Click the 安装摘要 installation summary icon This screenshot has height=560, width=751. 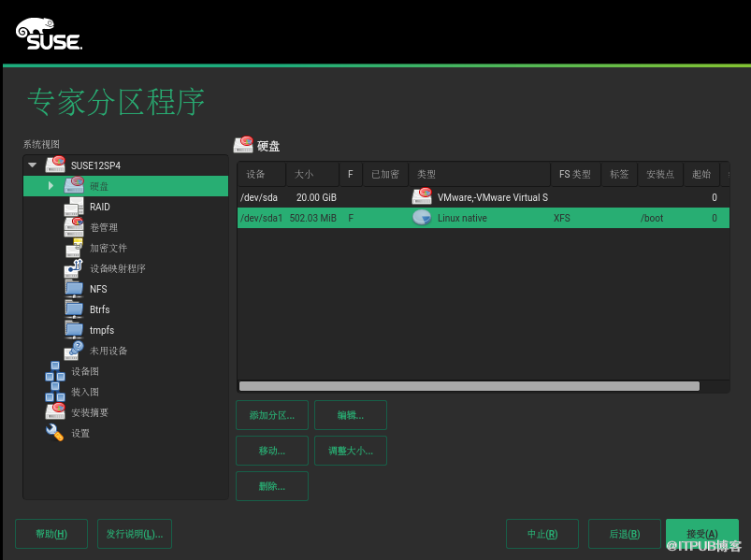(x=55, y=411)
